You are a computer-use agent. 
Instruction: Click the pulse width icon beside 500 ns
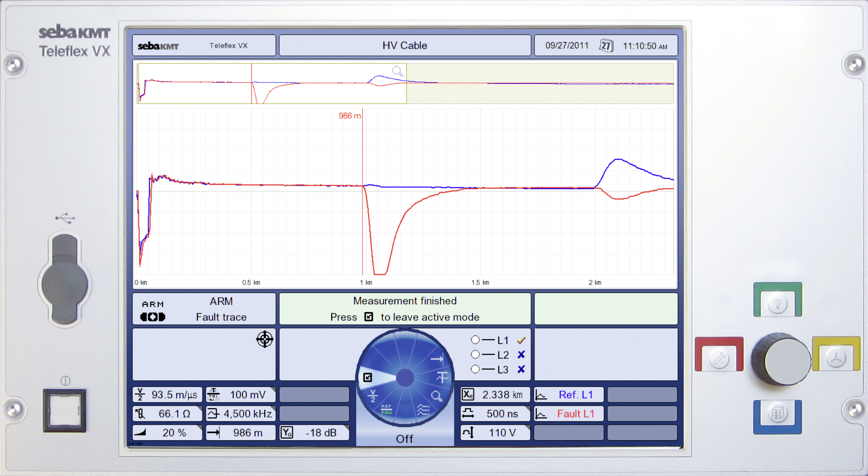(468, 413)
